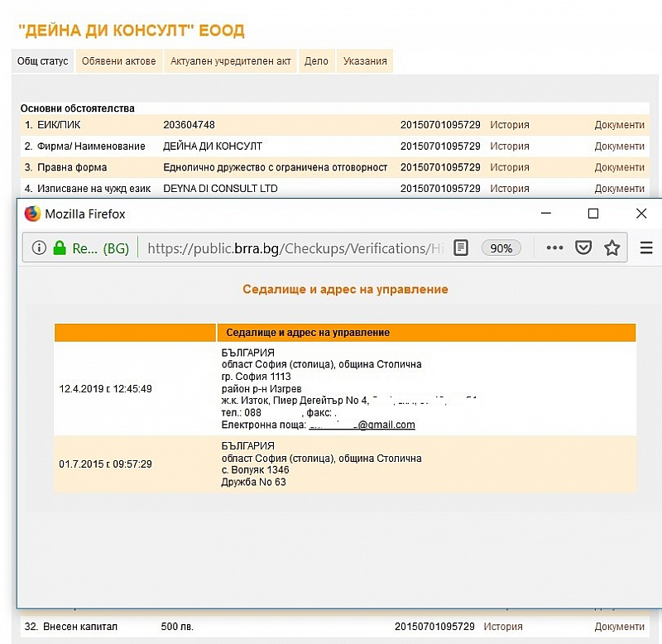Click the green padlock security icon
Screen dimensions: 662x644
(60, 248)
